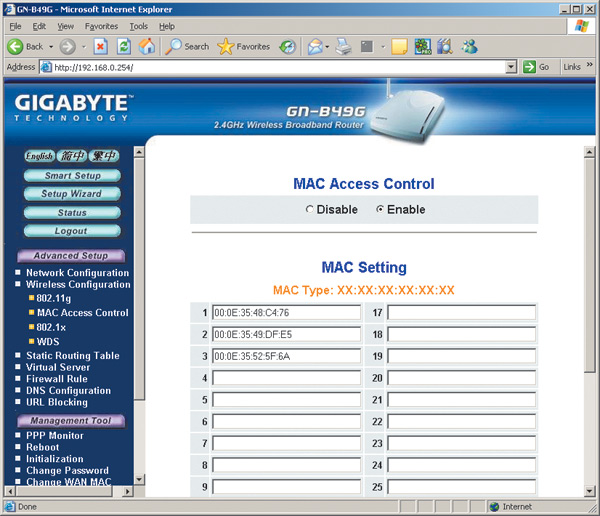Viewport: 600px width, 516px height.
Task: Click the Print printer icon
Action: tap(344, 47)
